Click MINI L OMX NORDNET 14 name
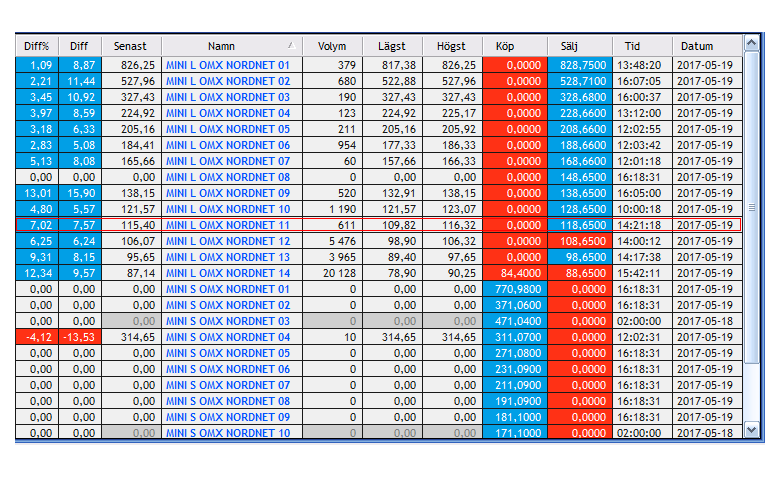 [x=228, y=273]
